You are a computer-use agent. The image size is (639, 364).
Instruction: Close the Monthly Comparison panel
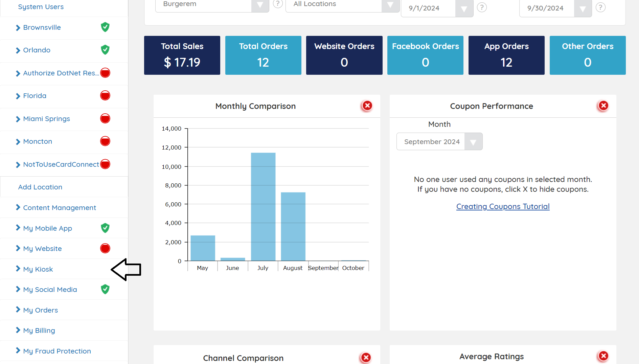[367, 106]
